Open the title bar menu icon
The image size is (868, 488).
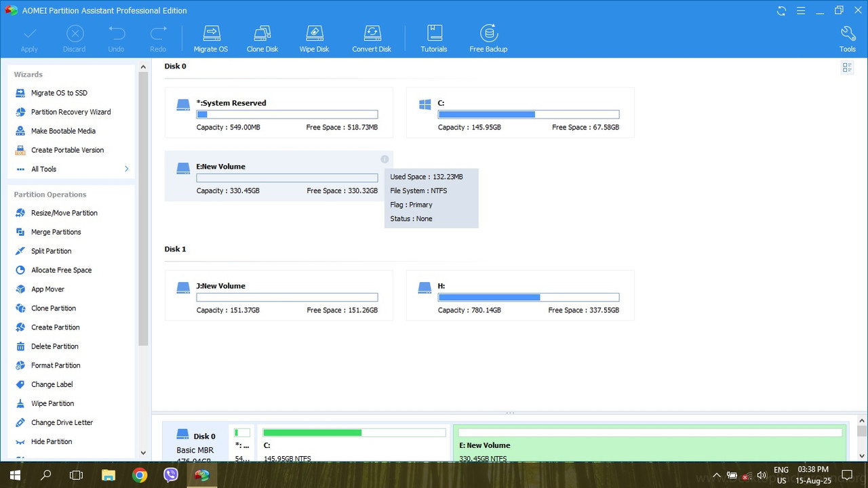(800, 11)
